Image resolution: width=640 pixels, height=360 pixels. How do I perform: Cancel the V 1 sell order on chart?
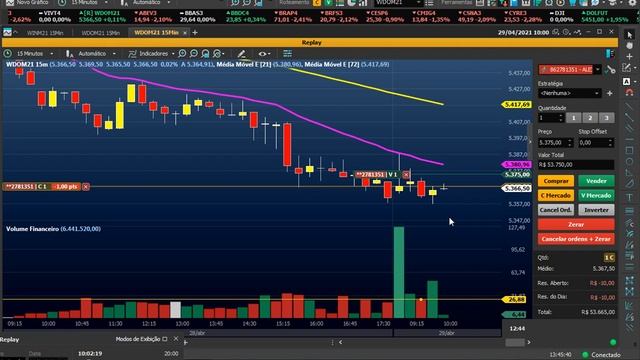point(406,175)
